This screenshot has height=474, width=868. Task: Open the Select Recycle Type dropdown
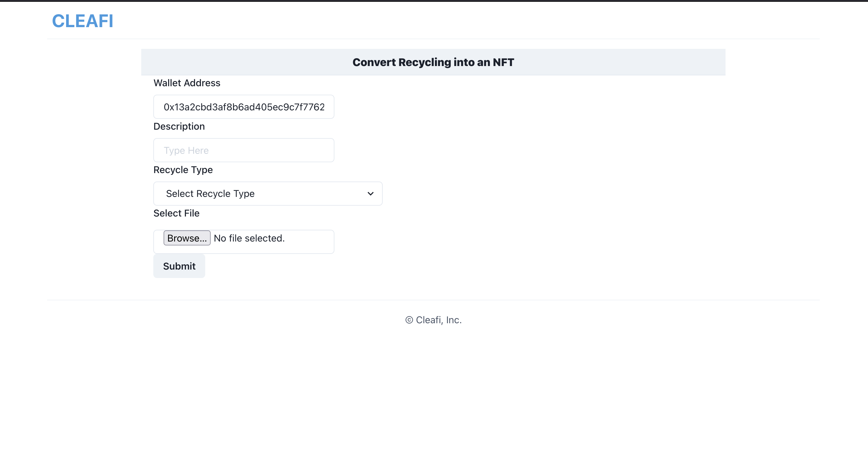[x=267, y=194]
